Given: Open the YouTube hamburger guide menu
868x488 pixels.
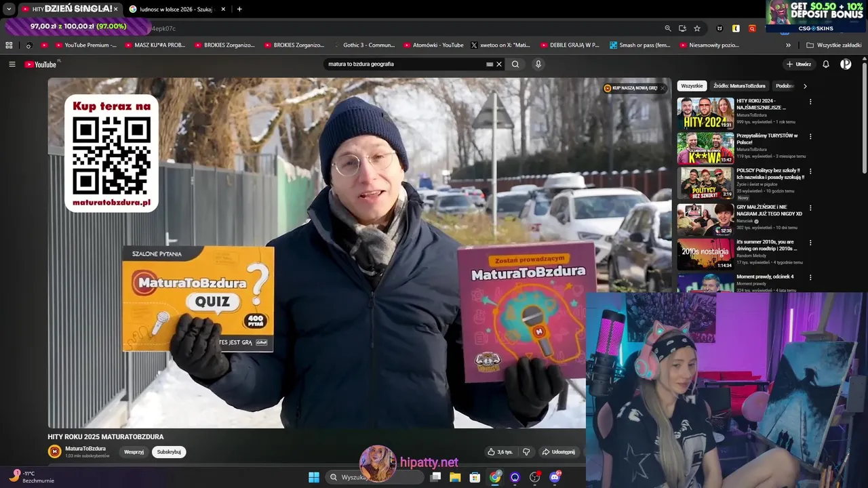Looking at the screenshot, I should click(x=12, y=64).
